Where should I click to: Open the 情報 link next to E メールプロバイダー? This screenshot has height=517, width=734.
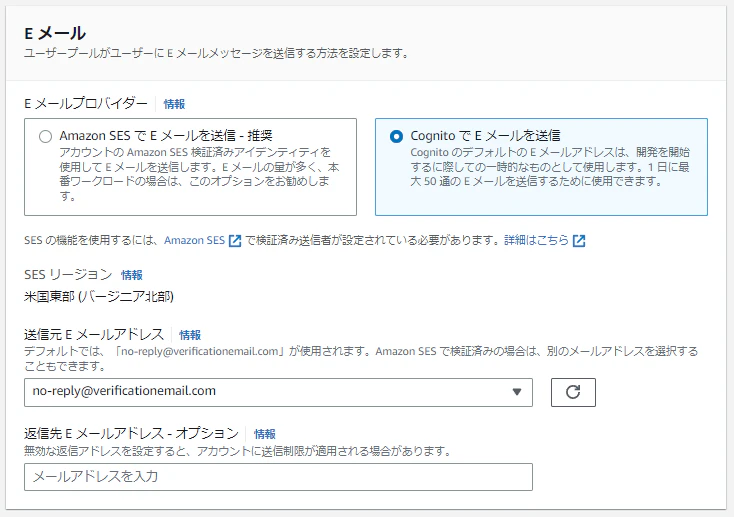pos(174,104)
